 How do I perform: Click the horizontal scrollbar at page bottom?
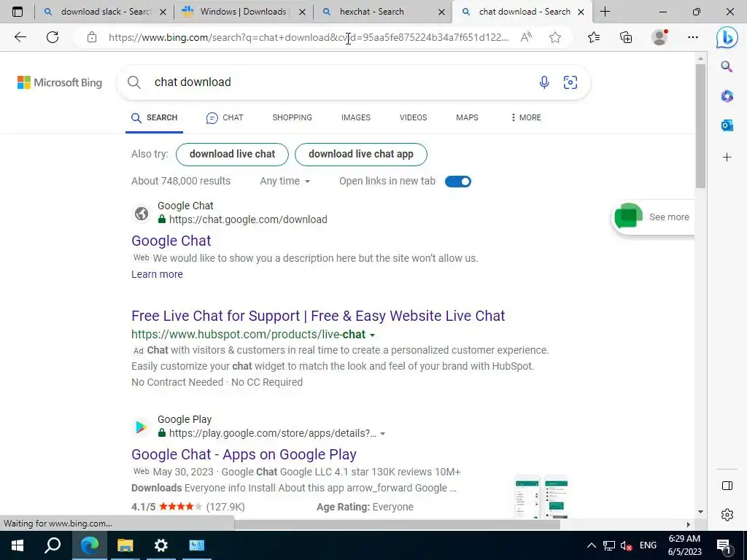(x=396, y=524)
